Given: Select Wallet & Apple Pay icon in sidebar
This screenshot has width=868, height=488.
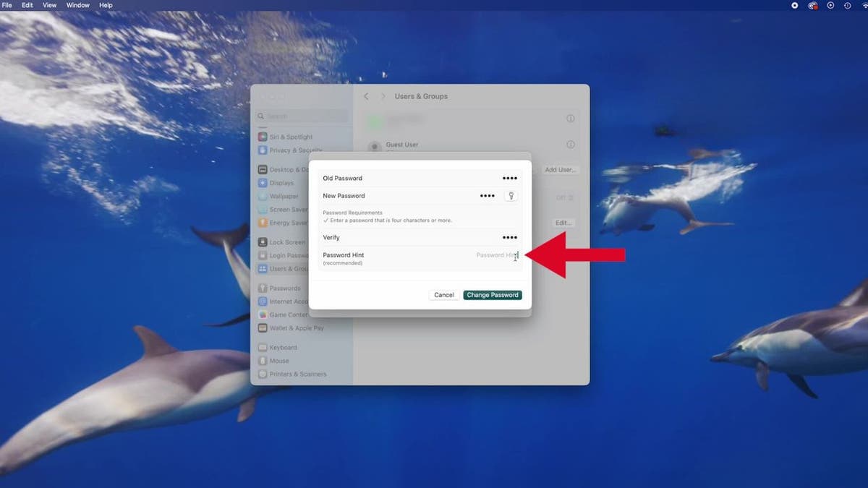Looking at the screenshot, I should point(263,328).
